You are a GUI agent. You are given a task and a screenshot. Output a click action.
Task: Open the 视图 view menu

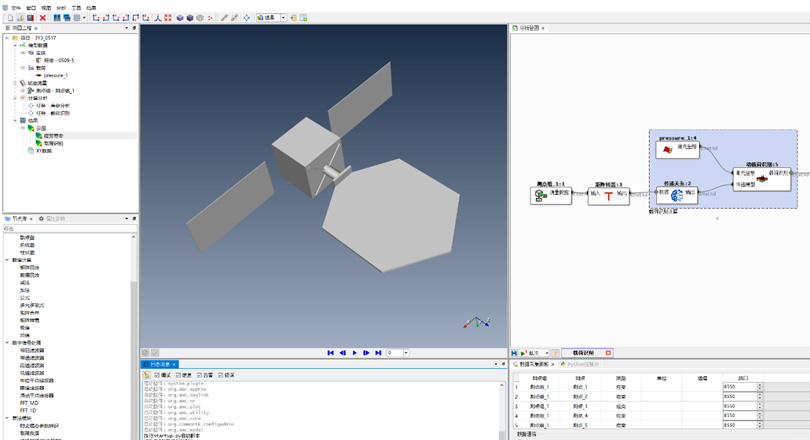[x=46, y=8]
